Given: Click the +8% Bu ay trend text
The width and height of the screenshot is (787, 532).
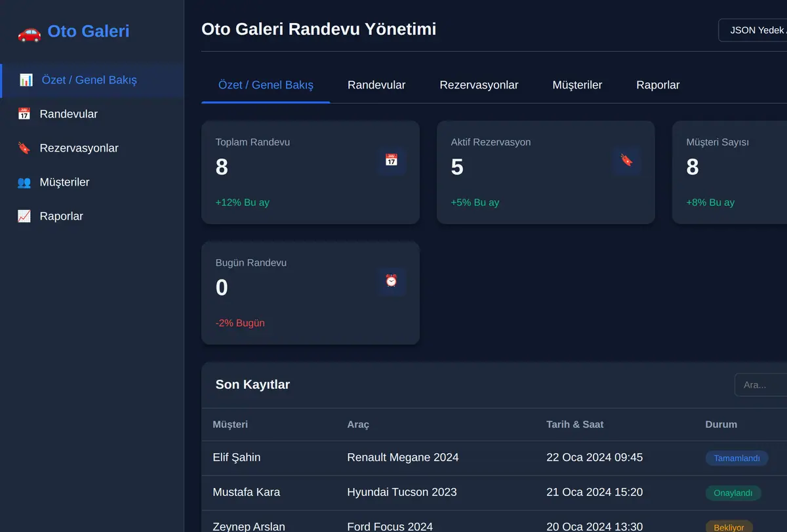Looking at the screenshot, I should (x=710, y=203).
